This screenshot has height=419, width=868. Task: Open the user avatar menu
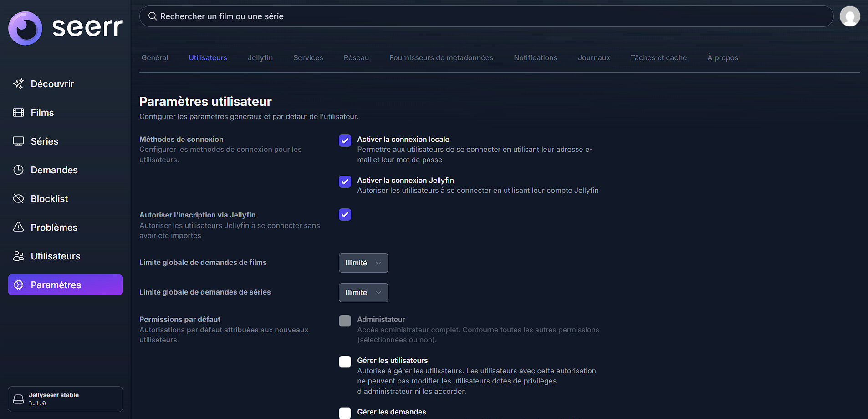[849, 16]
